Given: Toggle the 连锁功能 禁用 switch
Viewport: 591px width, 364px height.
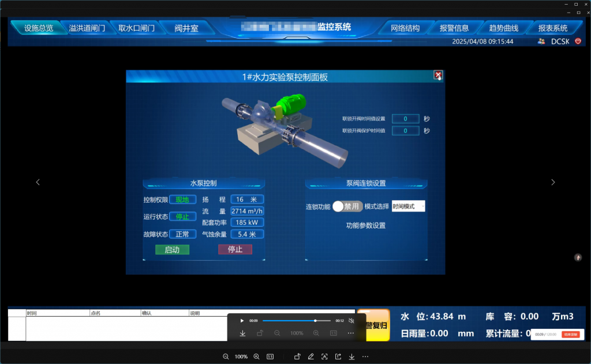Looking at the screenshot, I should pos(347,206).
